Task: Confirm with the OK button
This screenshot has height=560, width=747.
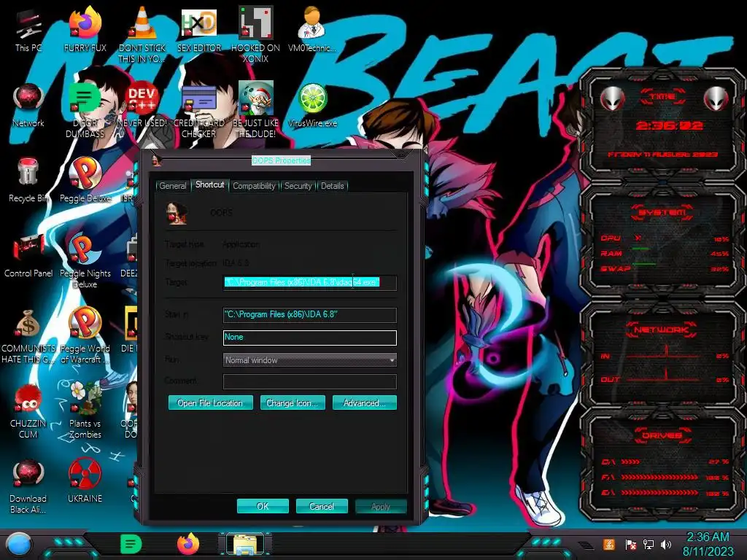Action: (263, 506)
